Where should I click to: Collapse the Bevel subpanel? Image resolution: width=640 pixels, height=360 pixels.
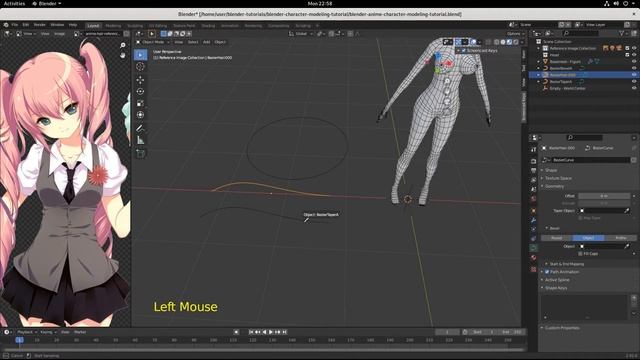[554, 229]
